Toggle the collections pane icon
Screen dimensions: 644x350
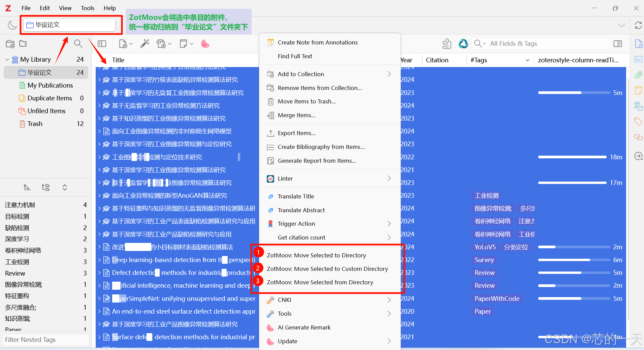(102, 43)
